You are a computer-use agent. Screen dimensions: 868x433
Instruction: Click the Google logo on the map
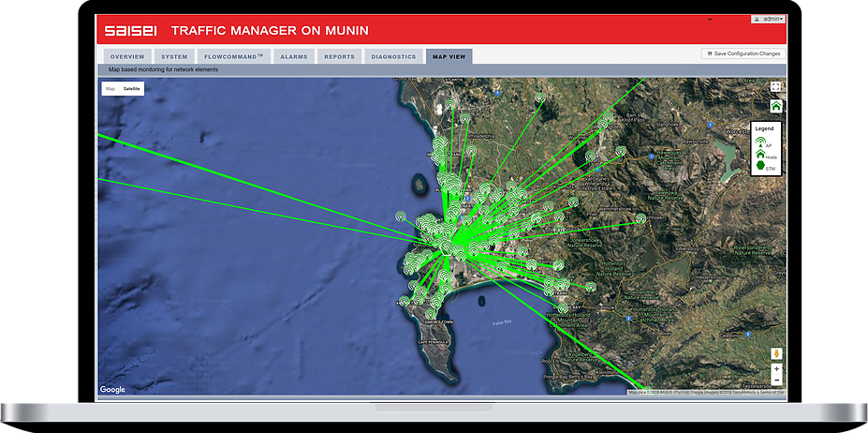[112, 390]
